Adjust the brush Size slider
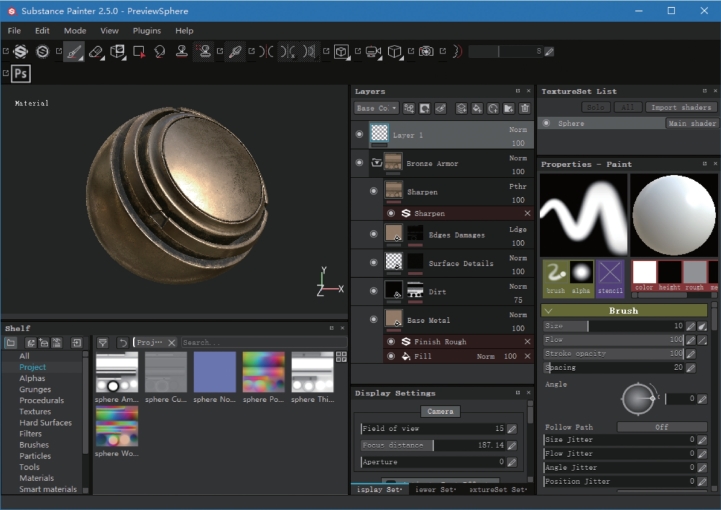The height and width of the screenshot is (510, 721). click(613, 326)
